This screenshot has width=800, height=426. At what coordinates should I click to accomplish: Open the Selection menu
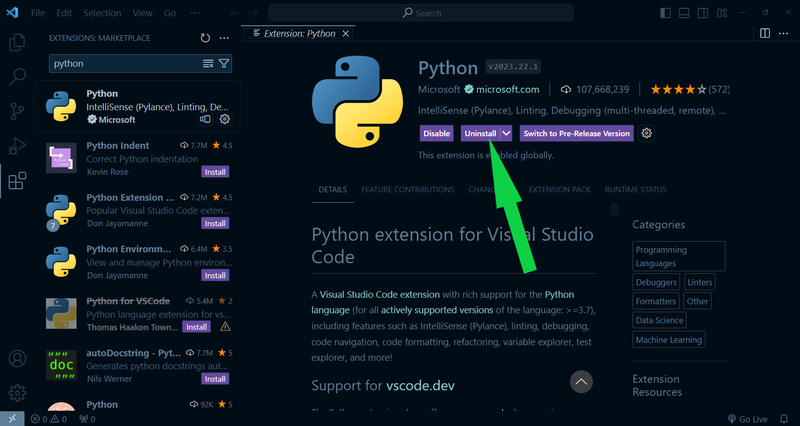(x=102, y=13)
